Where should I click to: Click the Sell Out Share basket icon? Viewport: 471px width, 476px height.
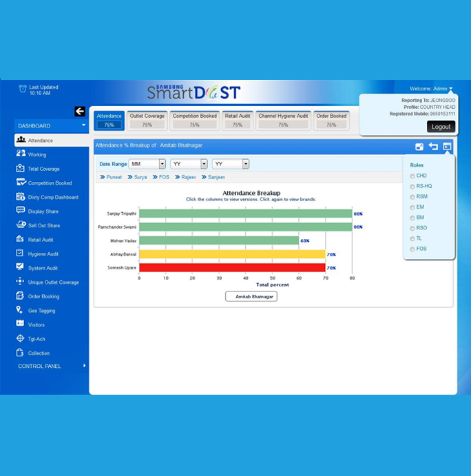(x=21, y=225)
